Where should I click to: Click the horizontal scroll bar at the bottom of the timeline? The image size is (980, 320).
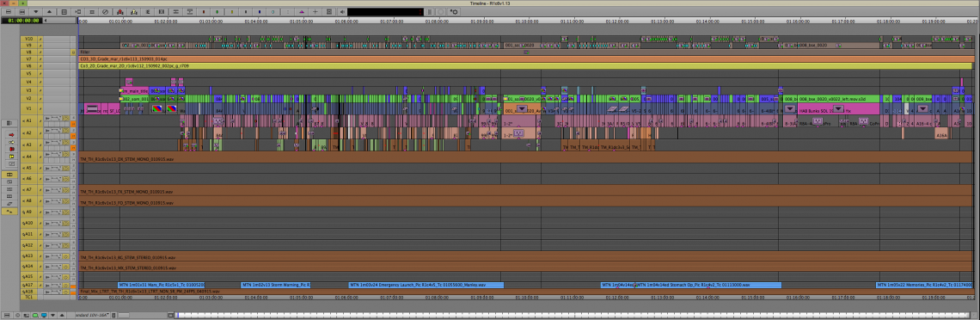click(x=575, y=315)
